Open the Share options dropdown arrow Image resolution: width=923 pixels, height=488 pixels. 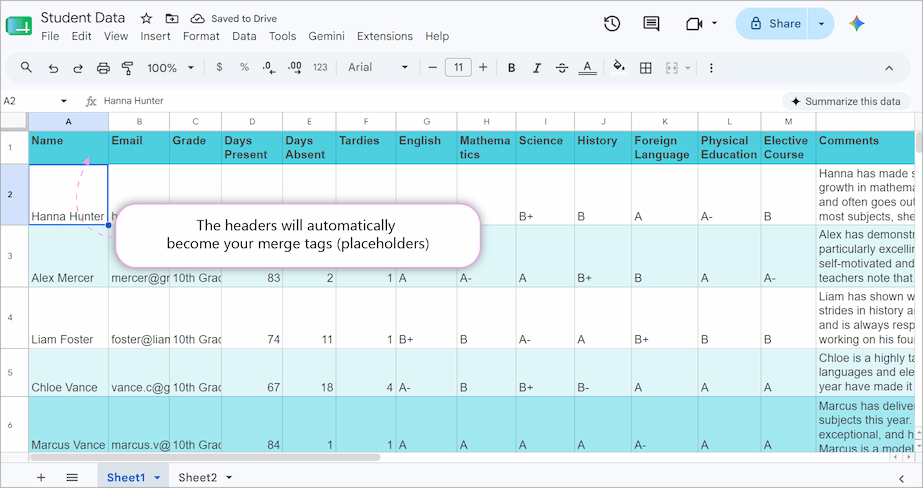pos(821,24)
